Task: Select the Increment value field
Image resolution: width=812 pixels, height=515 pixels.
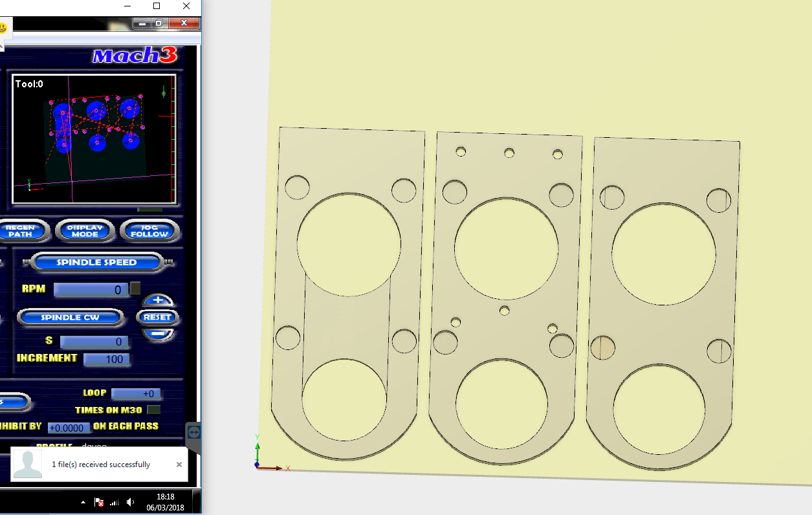Action: click(107, 359)
